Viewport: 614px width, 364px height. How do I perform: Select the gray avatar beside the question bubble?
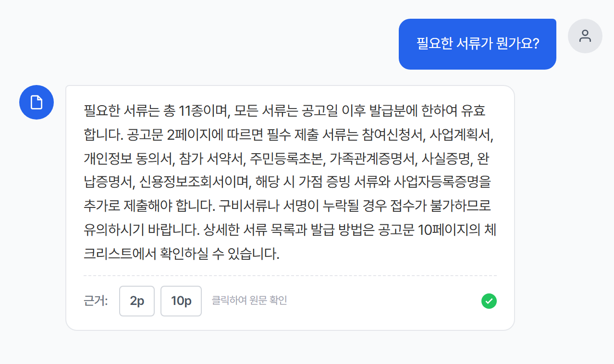585,36
